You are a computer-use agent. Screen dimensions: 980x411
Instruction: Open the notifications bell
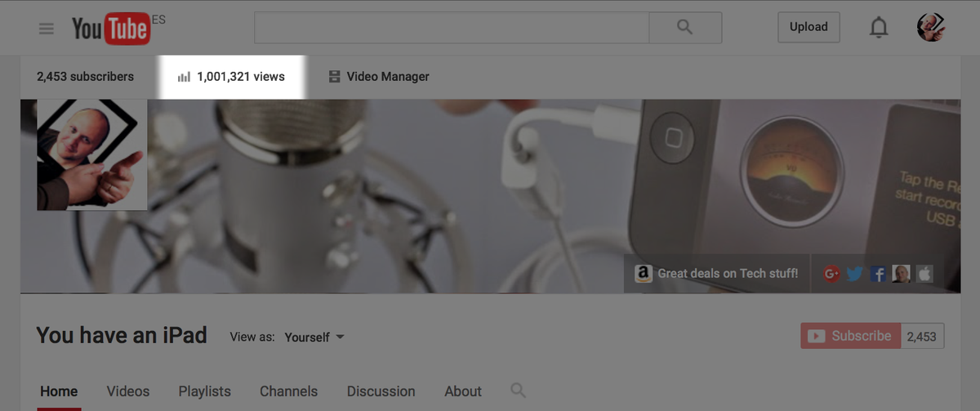coord(879,28)
